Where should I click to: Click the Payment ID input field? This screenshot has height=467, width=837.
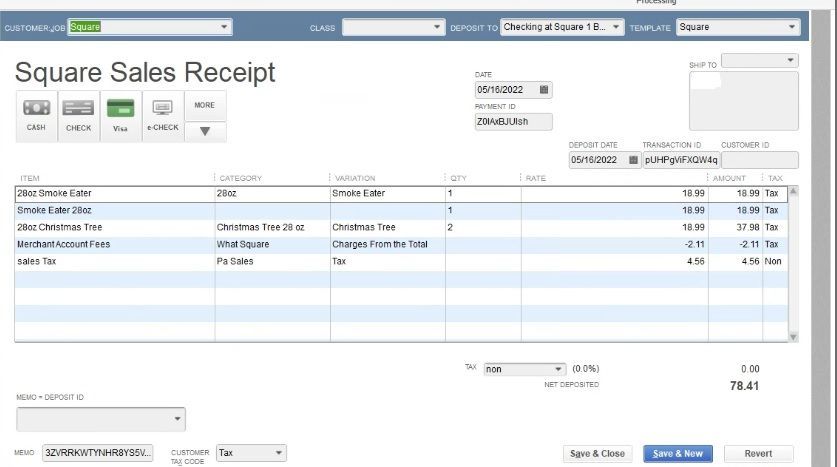[x=513, y=122]
